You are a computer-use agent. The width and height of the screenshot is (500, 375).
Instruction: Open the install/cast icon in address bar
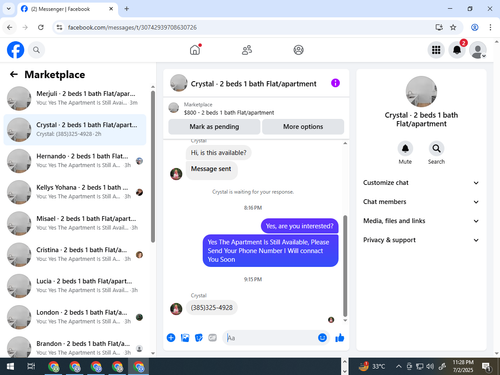(439, 27)
